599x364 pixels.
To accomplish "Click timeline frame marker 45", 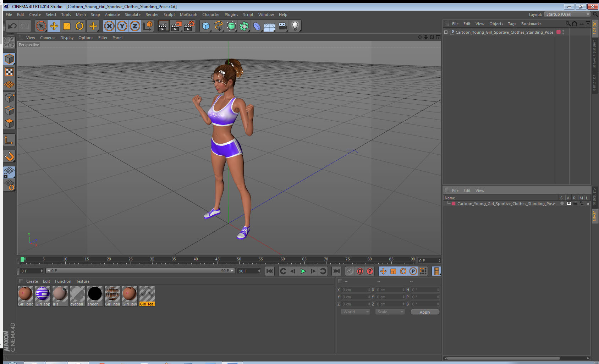I will (x=217, y=259).
